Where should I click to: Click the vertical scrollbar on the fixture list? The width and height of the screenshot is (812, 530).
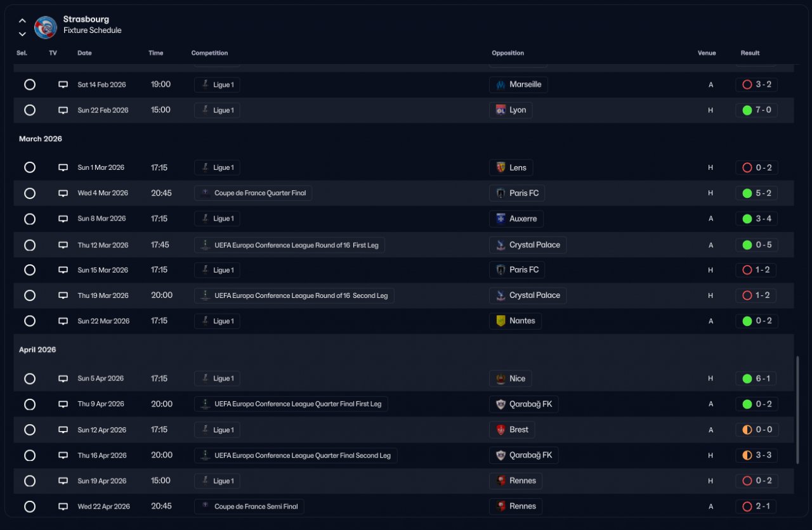(x=798, y=410)
